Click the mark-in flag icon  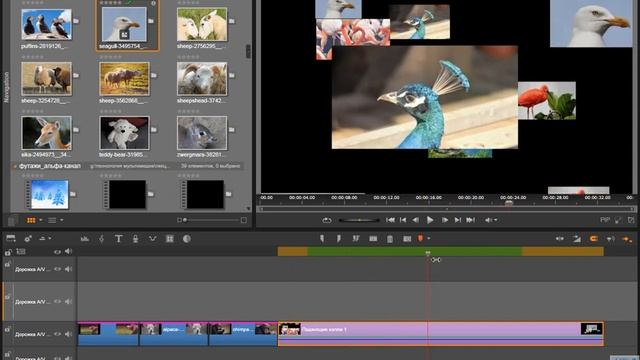(x=322, y=238)
